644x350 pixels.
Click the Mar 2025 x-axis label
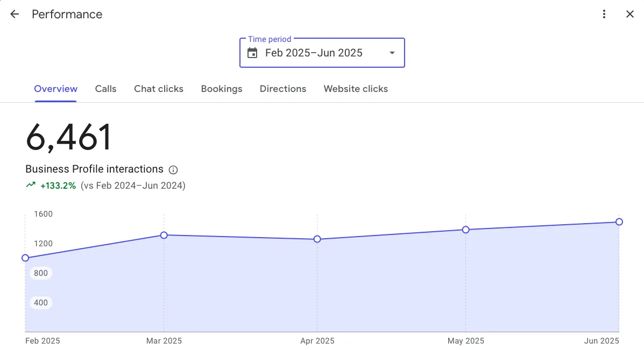pos(164,341)
